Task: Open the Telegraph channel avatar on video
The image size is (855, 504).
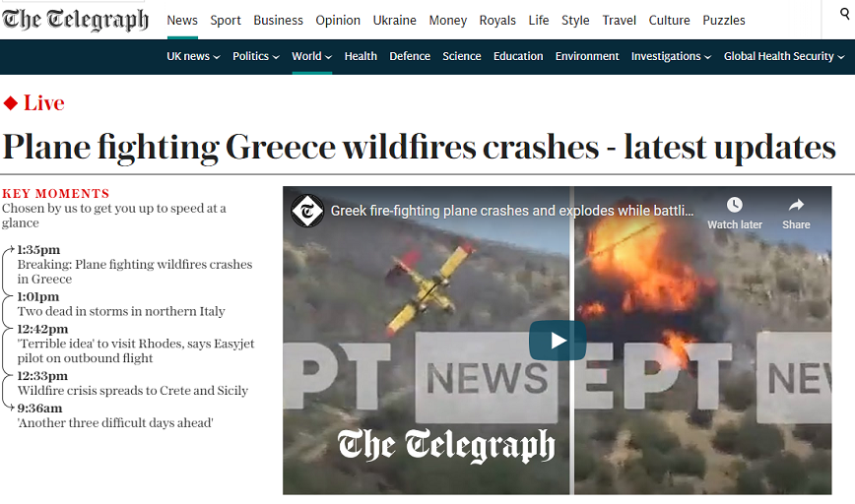Action: click(x=307, y=211)
